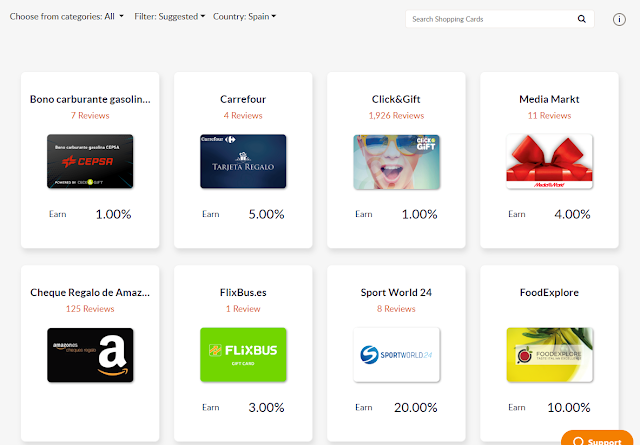Viewport: 640px width, 445px height.
Task: Change the Country Spain dropdown
Action: coord(244,16)
